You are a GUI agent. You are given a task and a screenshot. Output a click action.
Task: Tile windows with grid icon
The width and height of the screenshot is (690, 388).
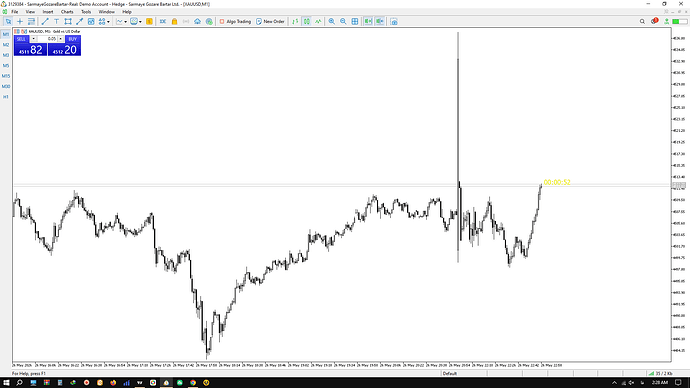[x=355, y=21]
